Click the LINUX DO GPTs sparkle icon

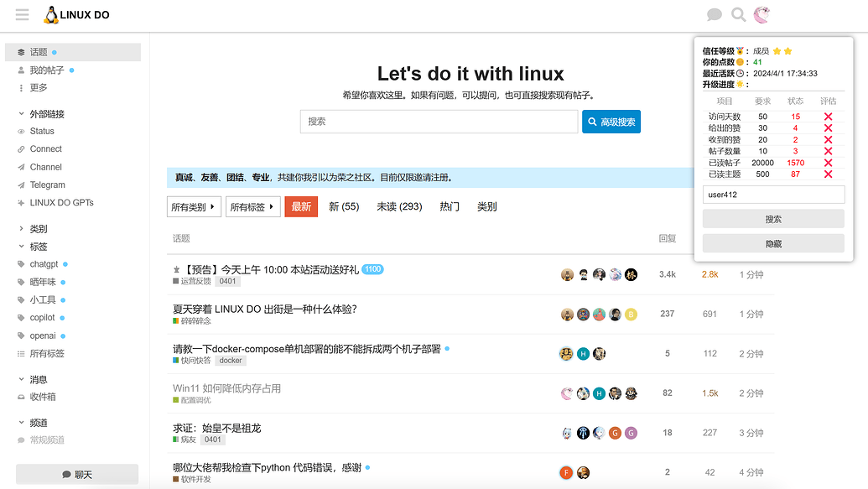click(x=21, y=203)
